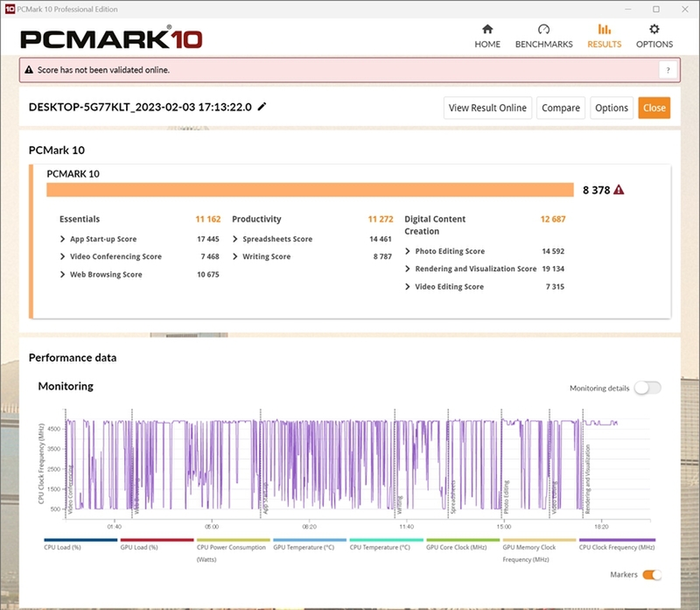Click the Video Conferencing marker on chart
This screenshot has width=700, height=610.
pos(70,489)
